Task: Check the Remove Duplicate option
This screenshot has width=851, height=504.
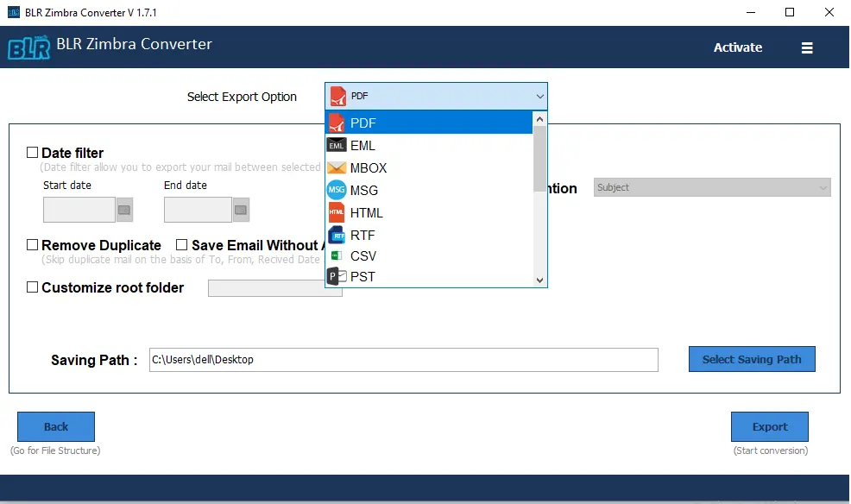Action: (x=32, y=244)
